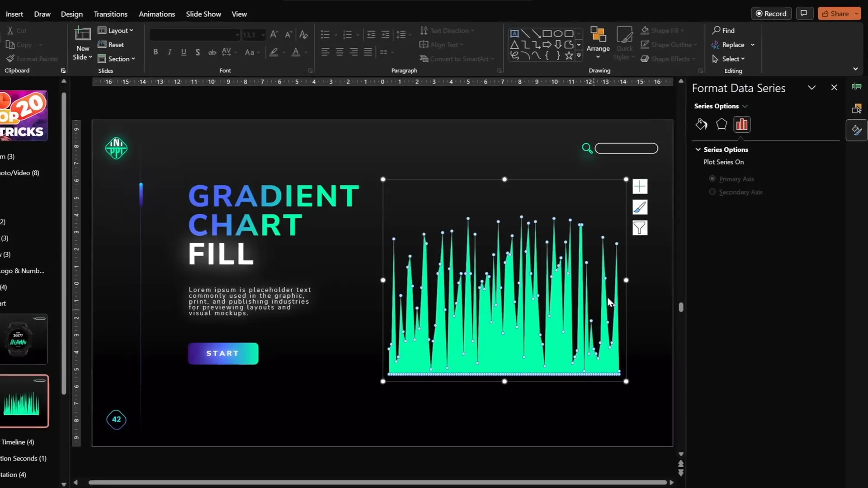The height and width of the screenshot is (488, 868).
Task: Click the Italic formatting icon
Action: tap(170, 52)
